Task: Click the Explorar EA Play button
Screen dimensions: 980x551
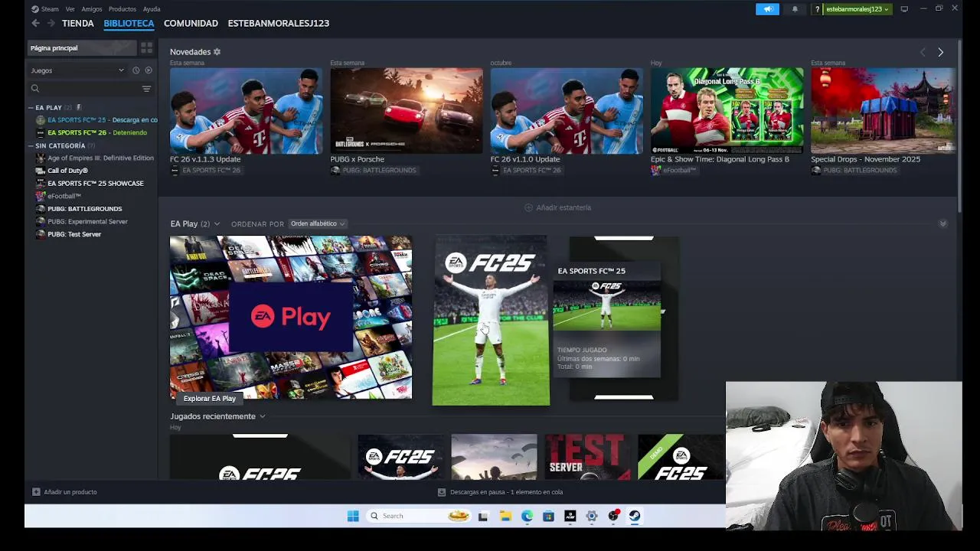Action: point(210,399)
